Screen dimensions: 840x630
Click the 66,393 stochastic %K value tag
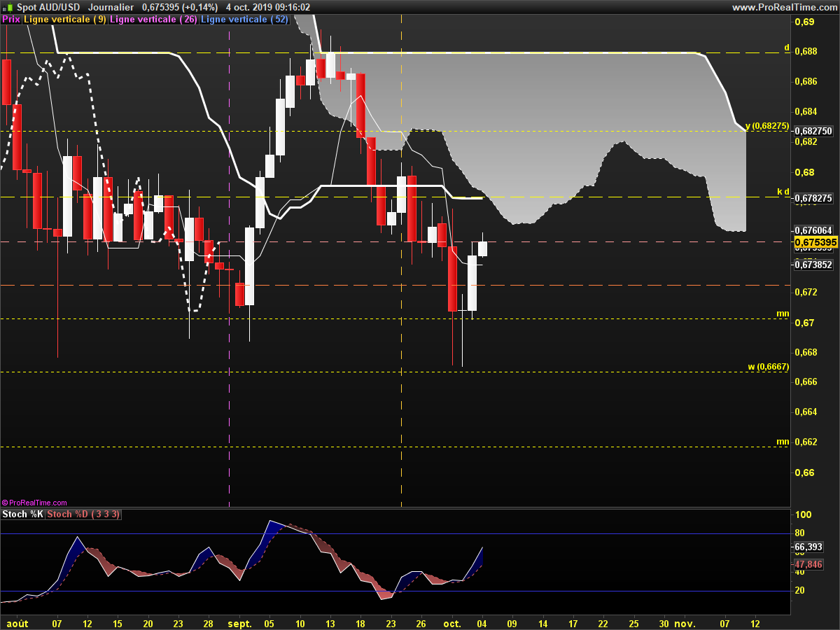pyautogui.click(x=808, y=547)
